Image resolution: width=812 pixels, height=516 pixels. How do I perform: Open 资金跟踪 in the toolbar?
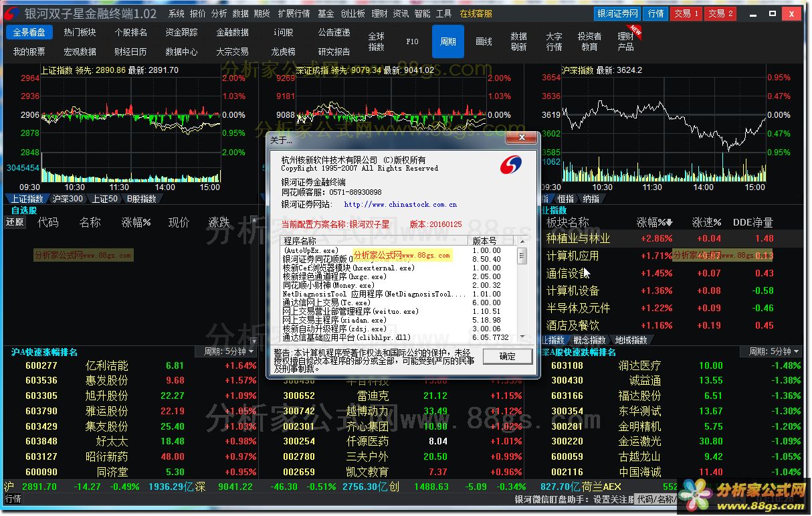tap(181, 32)
